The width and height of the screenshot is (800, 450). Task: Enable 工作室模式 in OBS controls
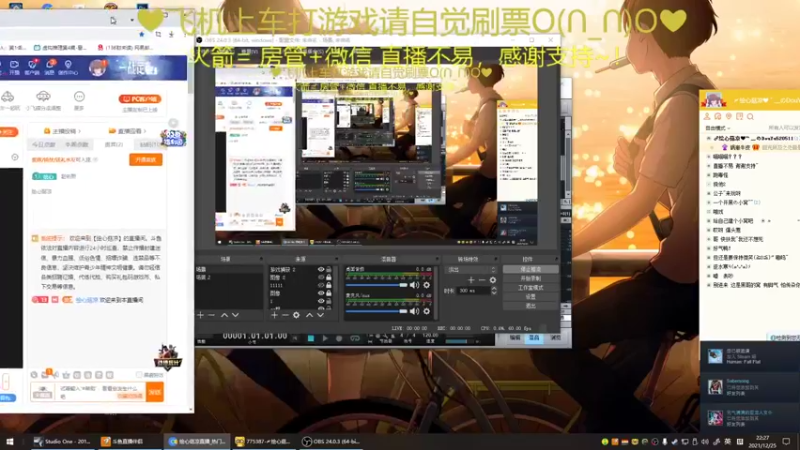pos(531,288)
